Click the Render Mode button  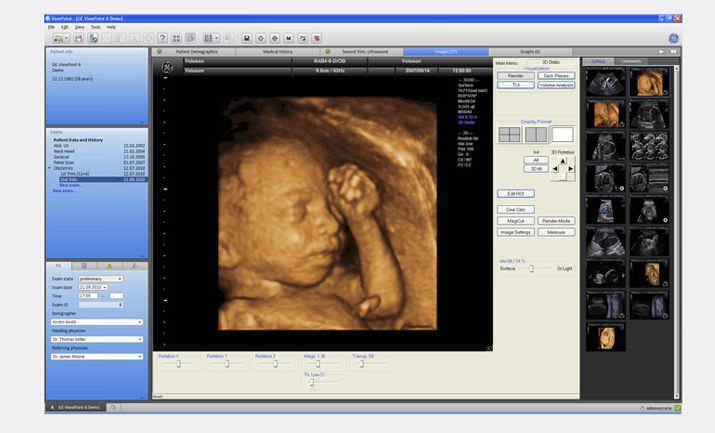(556, 221)
